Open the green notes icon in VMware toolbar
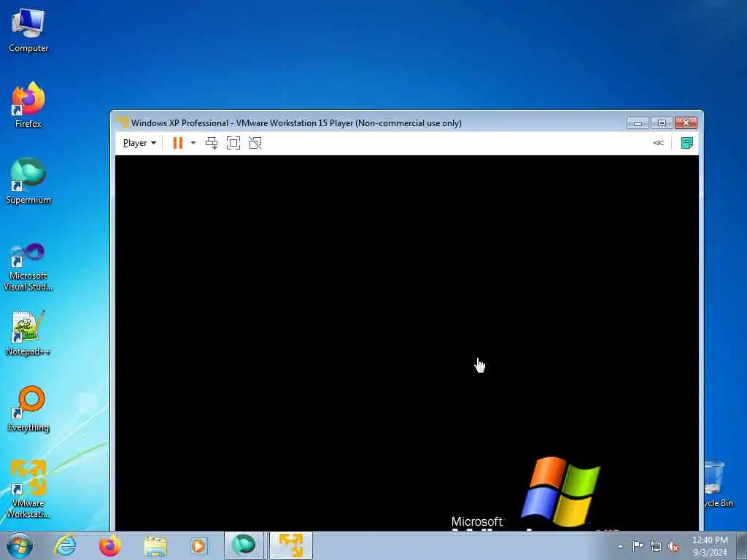 coord(686,143)
